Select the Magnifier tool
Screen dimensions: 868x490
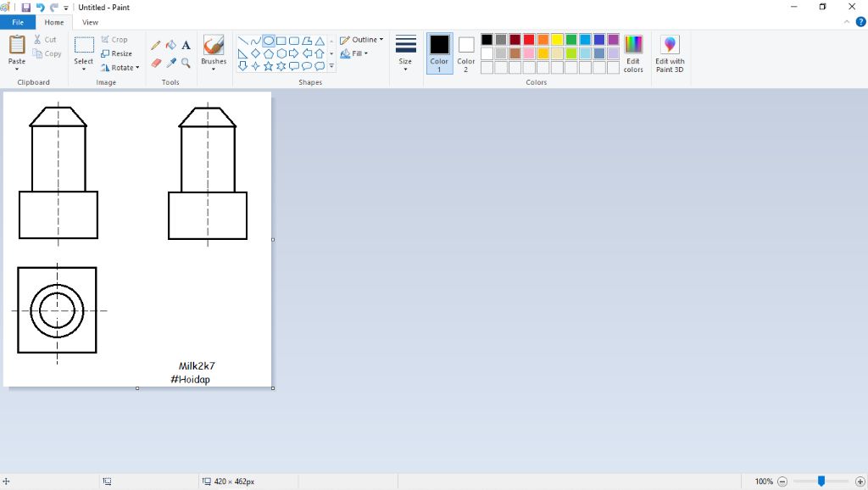(x=186, y=63)
